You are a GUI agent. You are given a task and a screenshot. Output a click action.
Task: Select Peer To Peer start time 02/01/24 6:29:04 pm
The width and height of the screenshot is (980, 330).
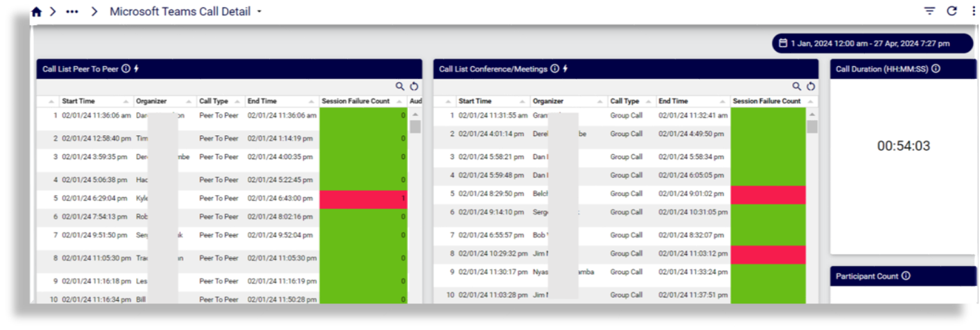click(x=94, y=199)
